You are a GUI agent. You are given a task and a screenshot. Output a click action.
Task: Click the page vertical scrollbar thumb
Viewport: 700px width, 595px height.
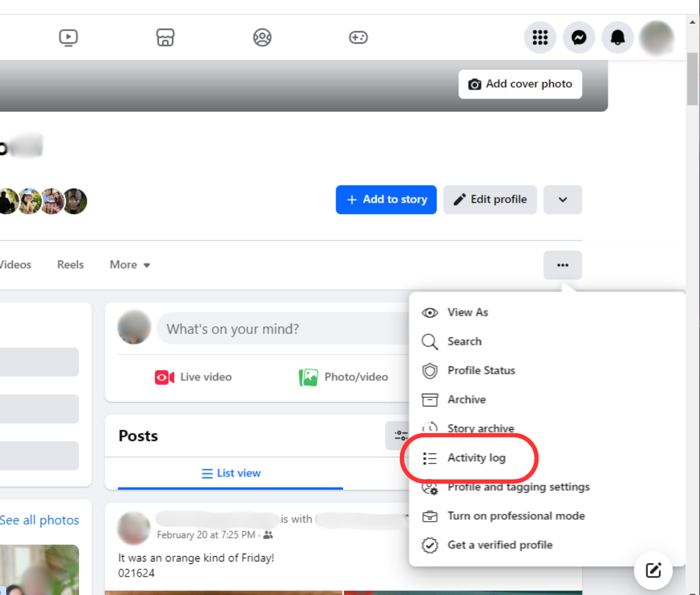(x=692, y=78)
